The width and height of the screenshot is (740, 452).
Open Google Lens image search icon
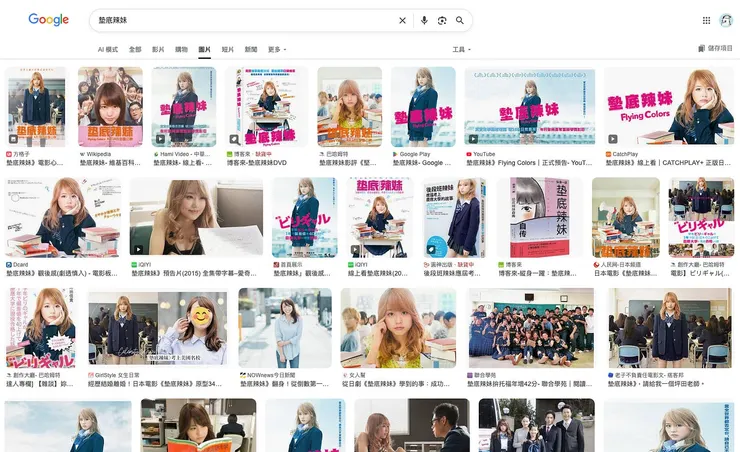442,20
